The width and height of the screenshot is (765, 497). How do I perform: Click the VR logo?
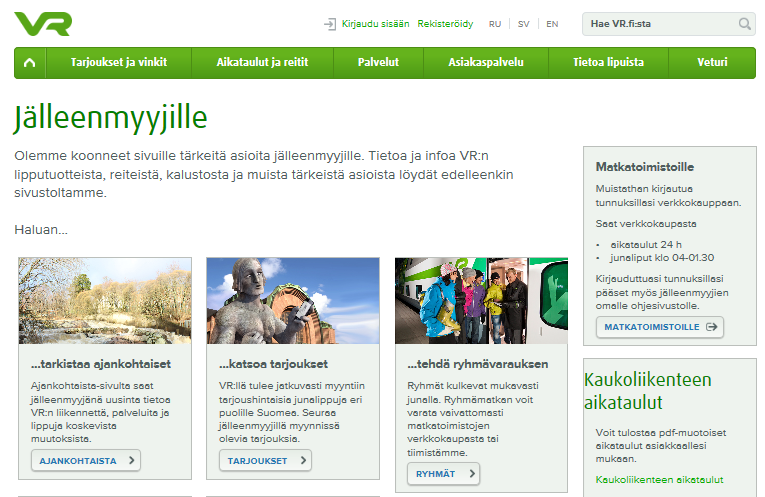click(x=43, y=24)
